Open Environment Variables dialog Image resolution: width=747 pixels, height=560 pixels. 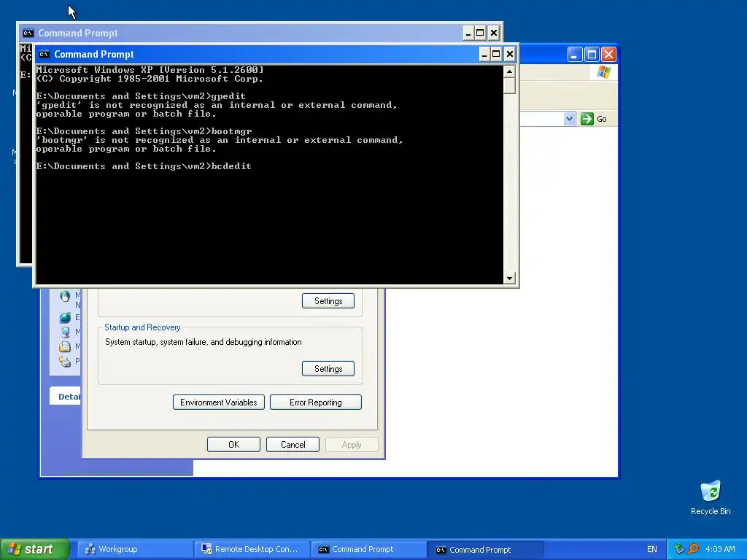pyautogui.click(x=219, y=402)
